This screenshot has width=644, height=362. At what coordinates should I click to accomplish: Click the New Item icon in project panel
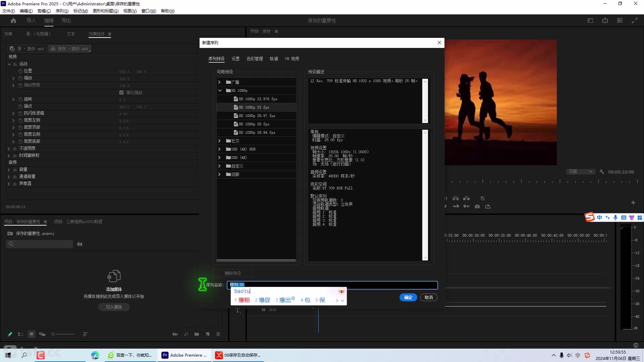pyautogui.click(x=208, y=334)
